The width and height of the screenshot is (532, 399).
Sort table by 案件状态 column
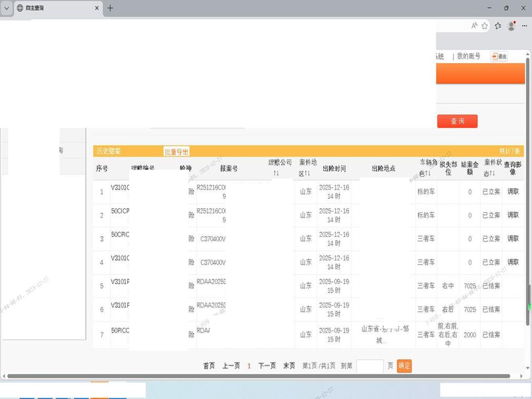click(x=491, y=174)
